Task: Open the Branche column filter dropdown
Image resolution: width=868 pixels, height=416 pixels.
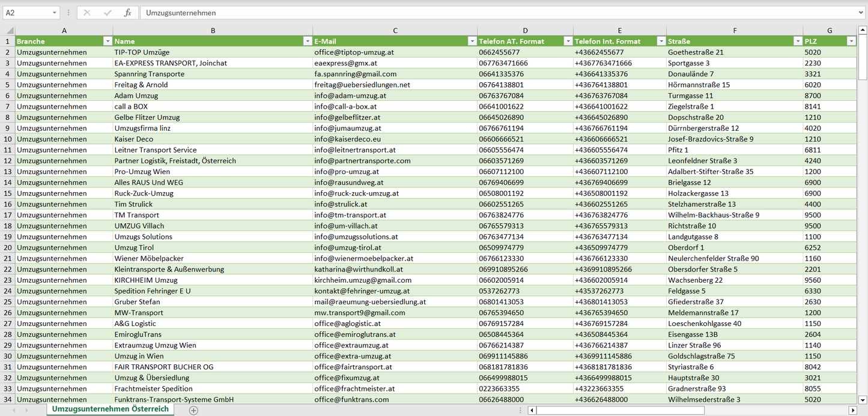Action: point(108,41)
